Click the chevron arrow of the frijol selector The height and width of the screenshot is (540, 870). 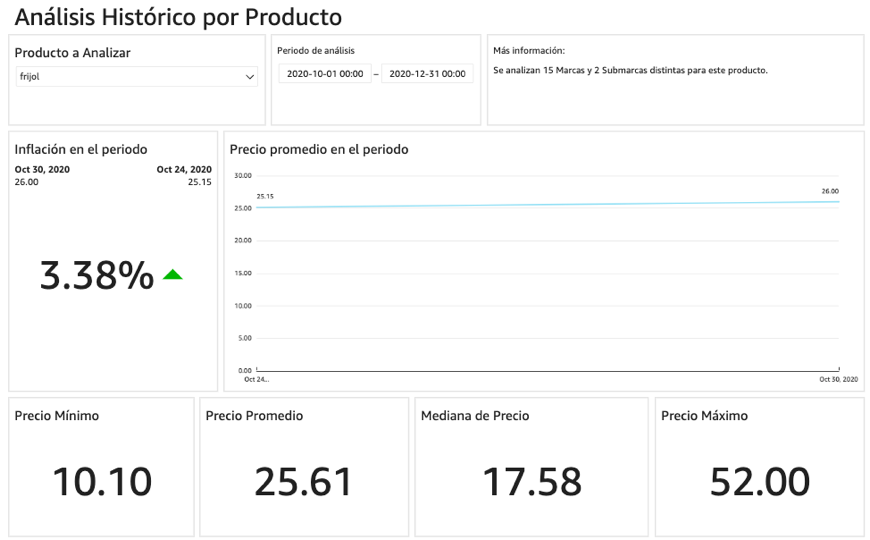click(250, 77)
